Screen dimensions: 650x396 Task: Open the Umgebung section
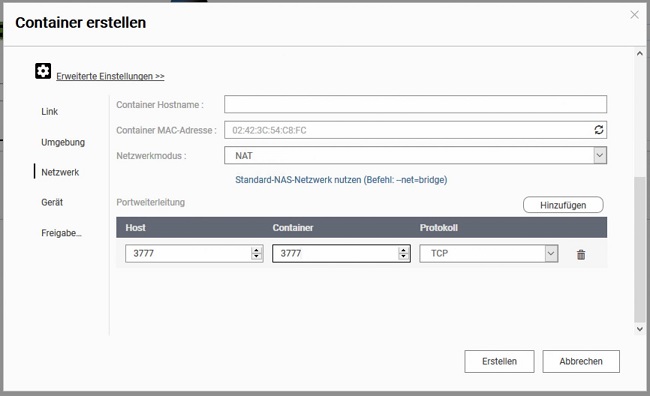tap(63, 142)
